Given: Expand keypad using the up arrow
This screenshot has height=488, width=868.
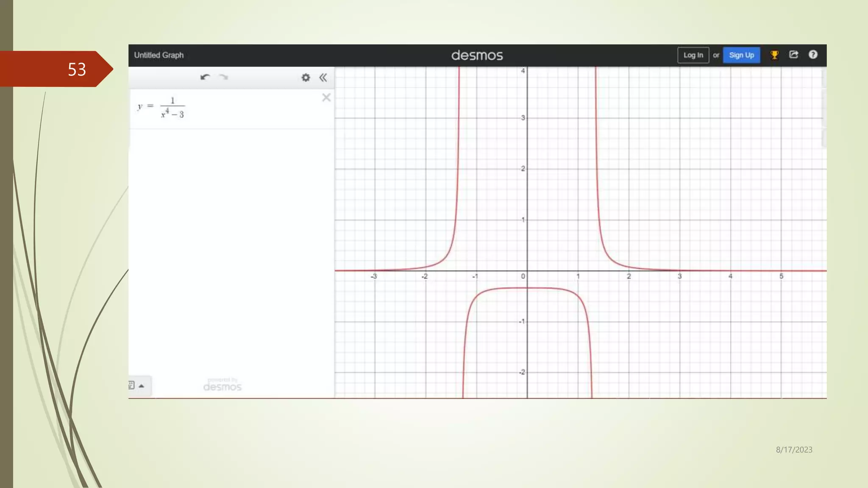Looking at the screenshot, I should pyautogui.click(x=142, y=386).
